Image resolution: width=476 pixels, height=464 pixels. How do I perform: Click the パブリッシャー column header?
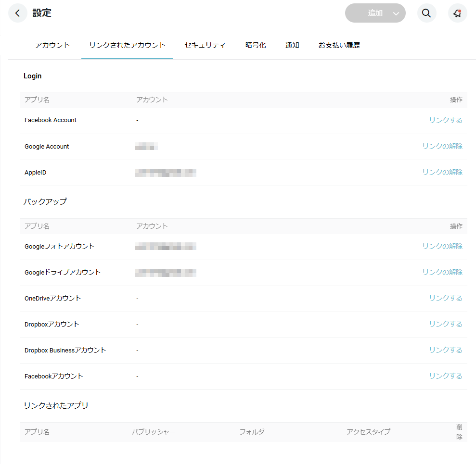tap(154, 432)
